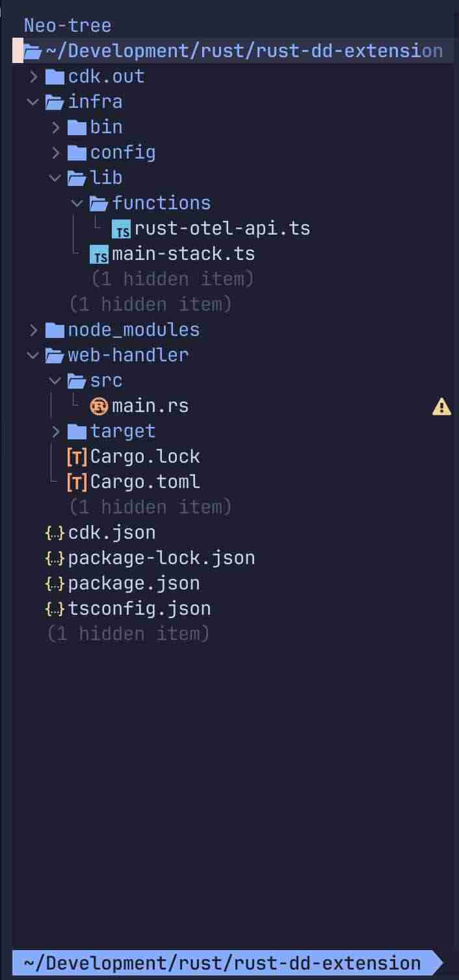Screen dimensions: 459x980
Task: Click the Neo-tree panel title
Action: pos(68,26)
